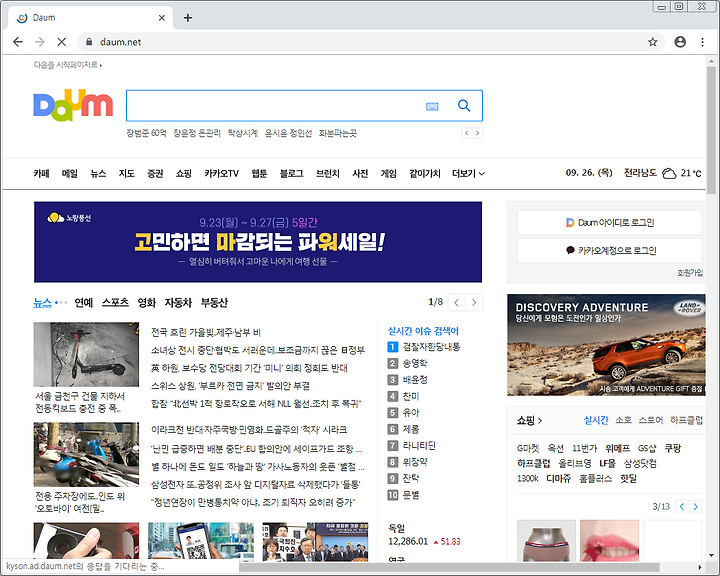Image resolution: width=720 pixels, height=576 pixels.
Task: Close the Daum browser tab
Action: click(x=162, y=18)
